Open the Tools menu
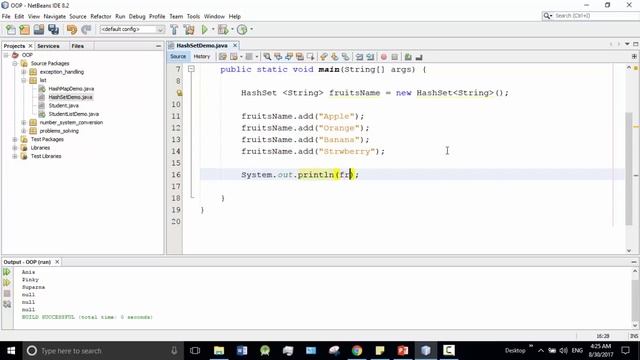 tap(193, 16)
